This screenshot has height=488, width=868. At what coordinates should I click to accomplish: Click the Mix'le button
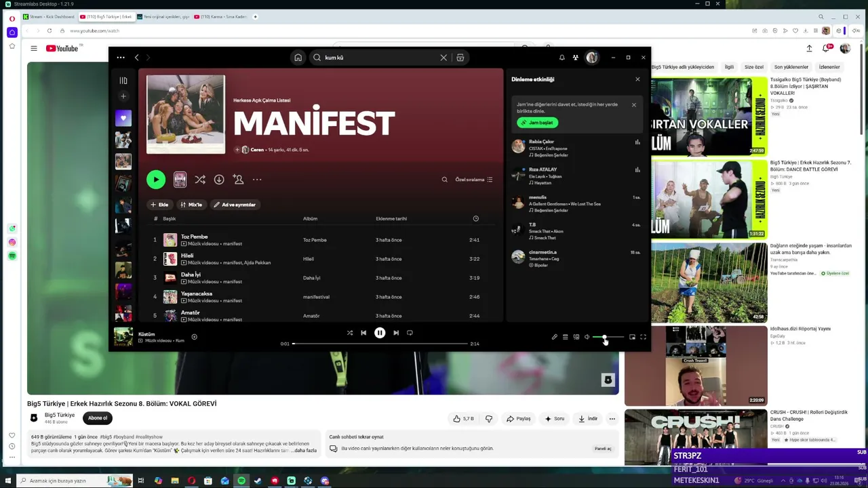click(191, 205)
